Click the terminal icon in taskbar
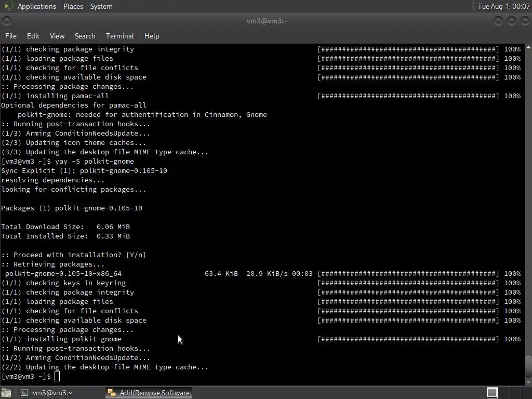532x399 pixels. pos(24,393)
